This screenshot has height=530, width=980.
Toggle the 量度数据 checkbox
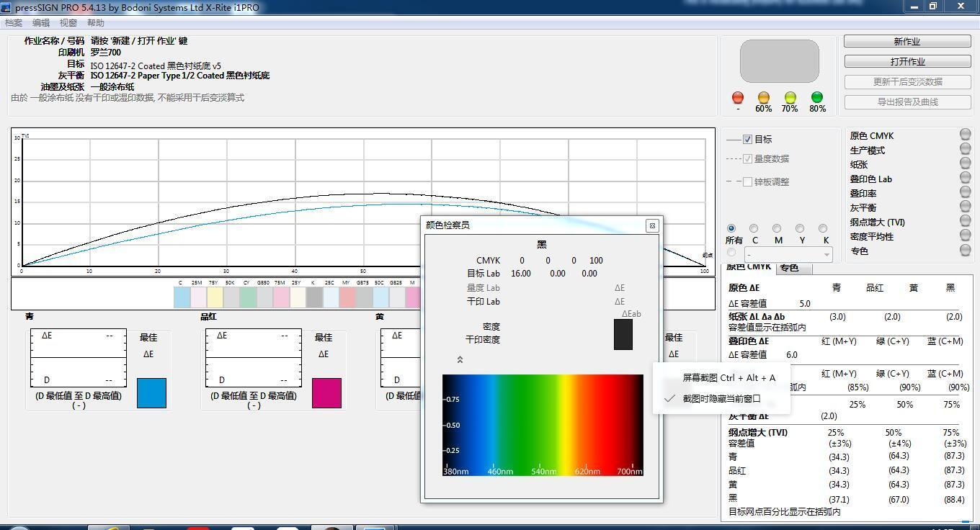tap(747, 158)
